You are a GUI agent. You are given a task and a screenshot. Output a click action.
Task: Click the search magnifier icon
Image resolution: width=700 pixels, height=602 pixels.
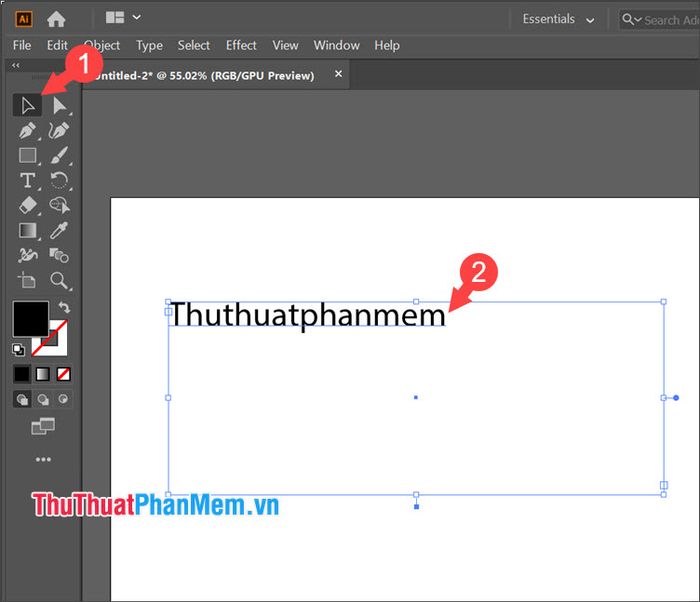click(x=628, y=19)
